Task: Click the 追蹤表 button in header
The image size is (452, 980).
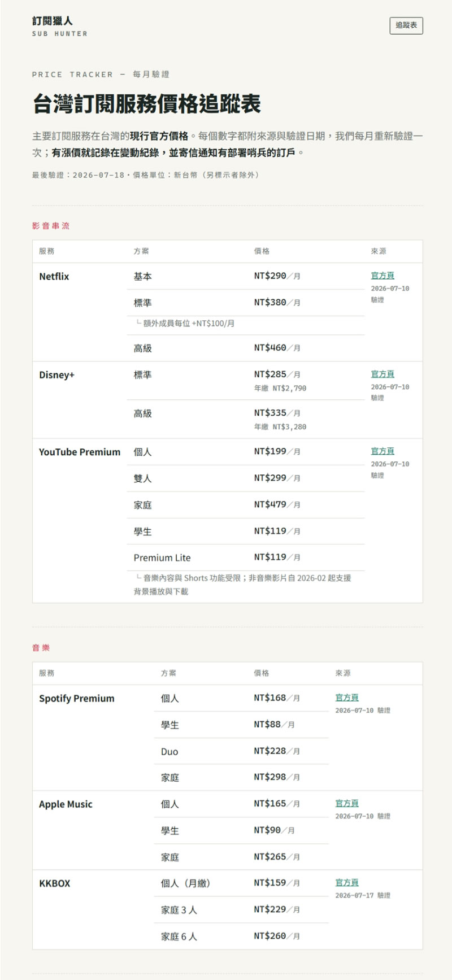Action: (x=406, y=25)
